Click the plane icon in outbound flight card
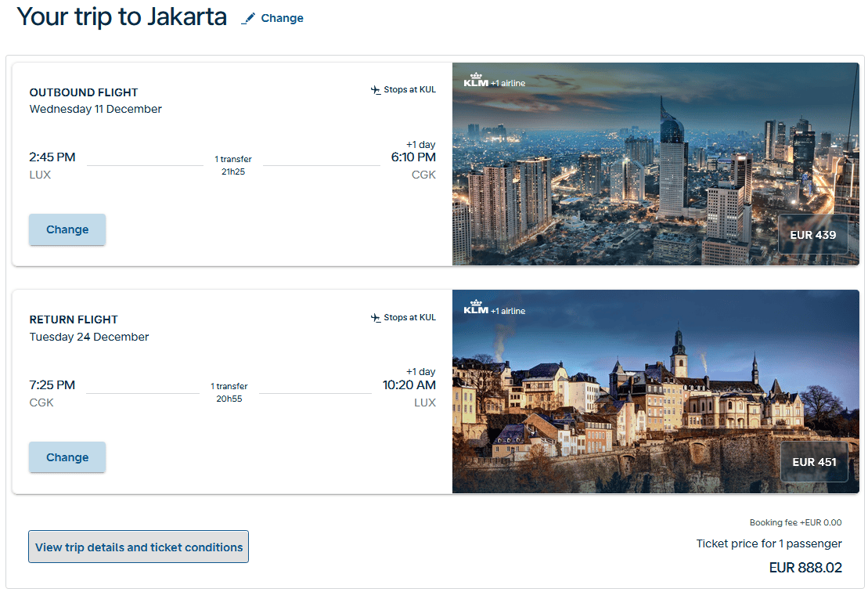The height and width of the screenshot is (592, 868). pyautogui.click(x=376, y=90)
